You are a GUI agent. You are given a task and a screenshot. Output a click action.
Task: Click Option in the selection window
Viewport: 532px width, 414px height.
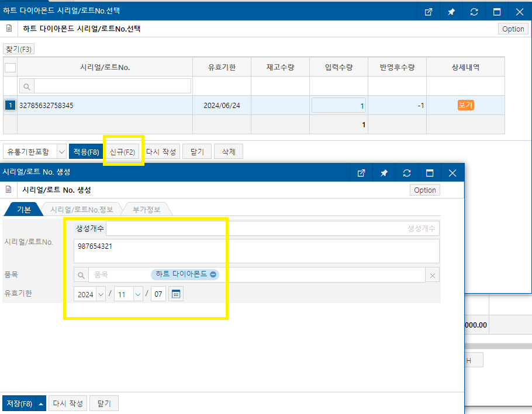tap(513, 29)
